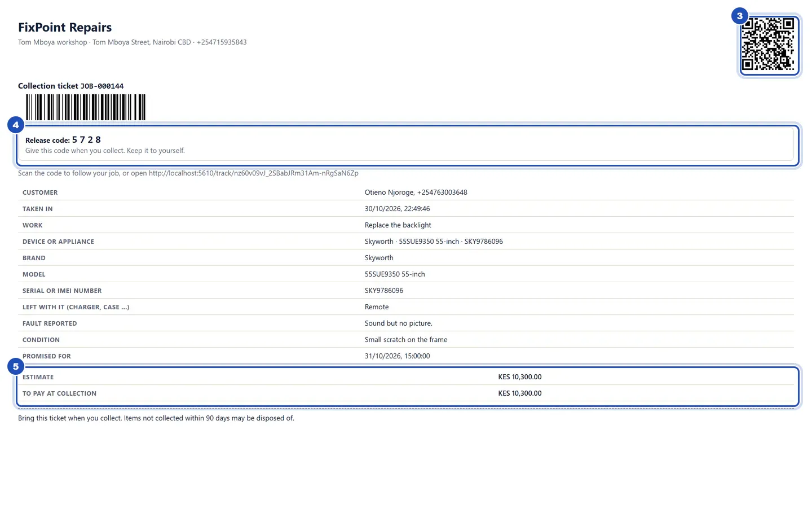This screenshot has height=508, width=812.
Task: Click the Left with it value Remote
Action: 377,307
